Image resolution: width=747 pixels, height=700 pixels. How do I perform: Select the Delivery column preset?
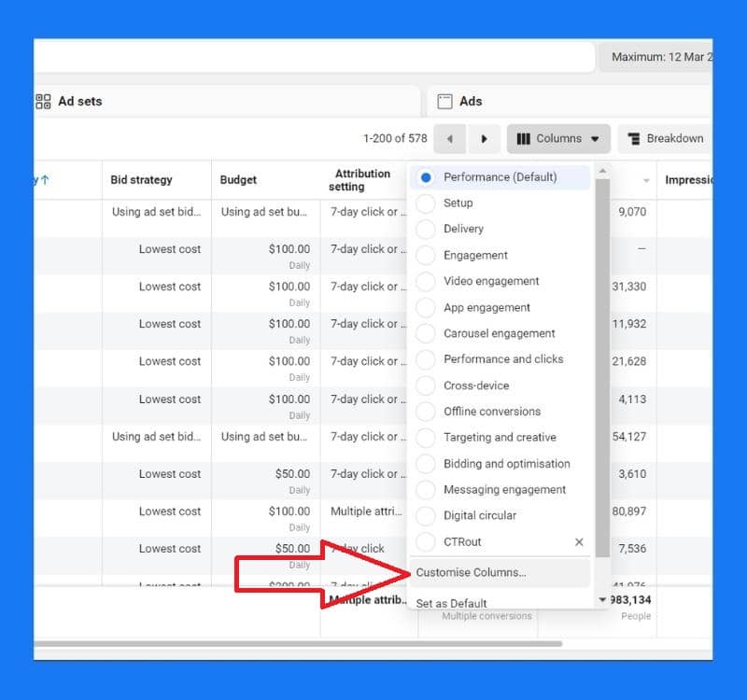point(500,229)
